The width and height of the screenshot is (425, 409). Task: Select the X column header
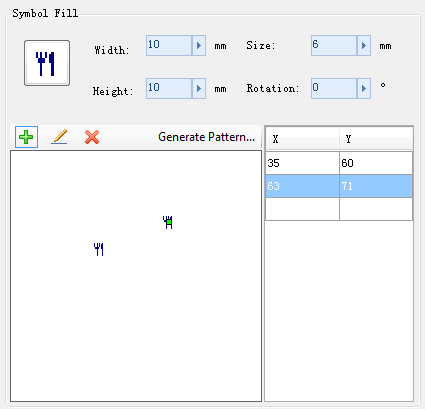[x=302, y=139]
